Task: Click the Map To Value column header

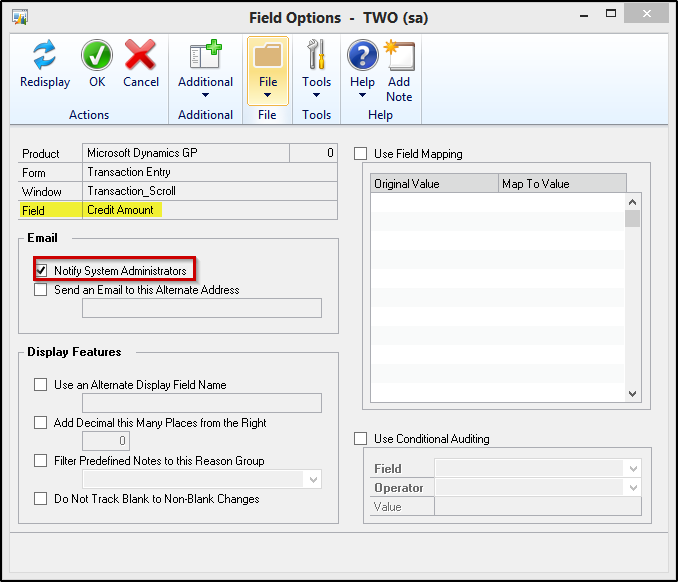Action: [x=562, y=184]
